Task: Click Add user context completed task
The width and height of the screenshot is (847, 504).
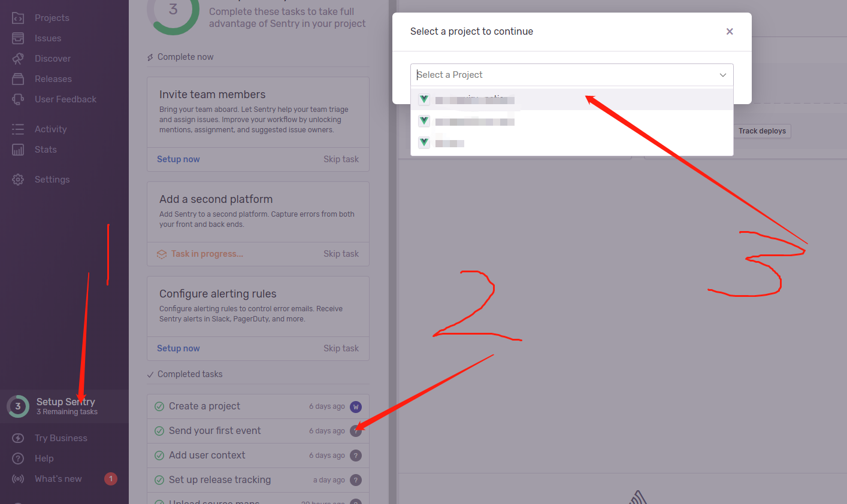Action: (x=258, y=456)
